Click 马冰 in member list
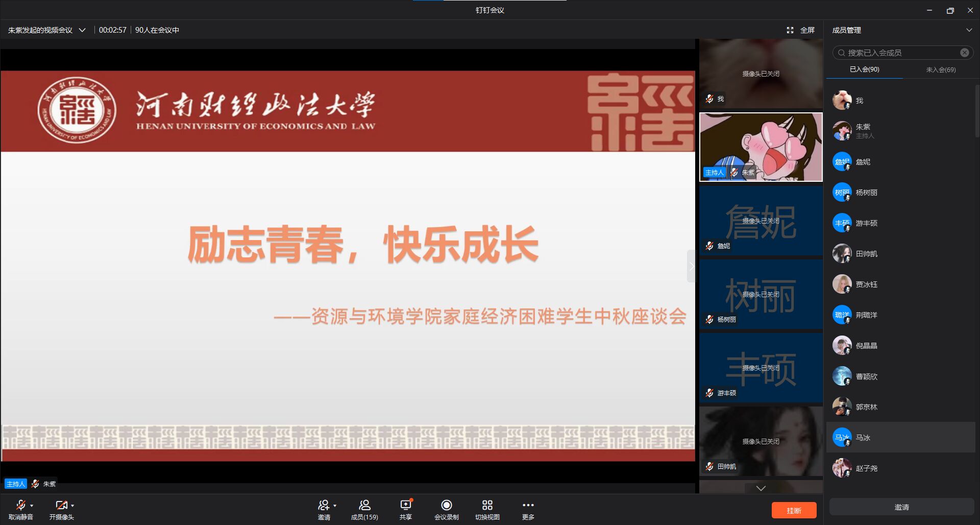 [x=900, y=437]
